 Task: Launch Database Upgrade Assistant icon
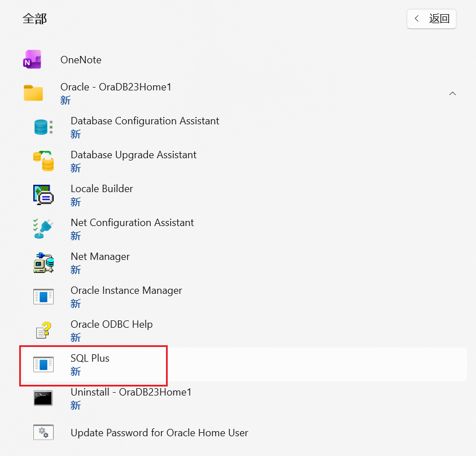point(43,160)
